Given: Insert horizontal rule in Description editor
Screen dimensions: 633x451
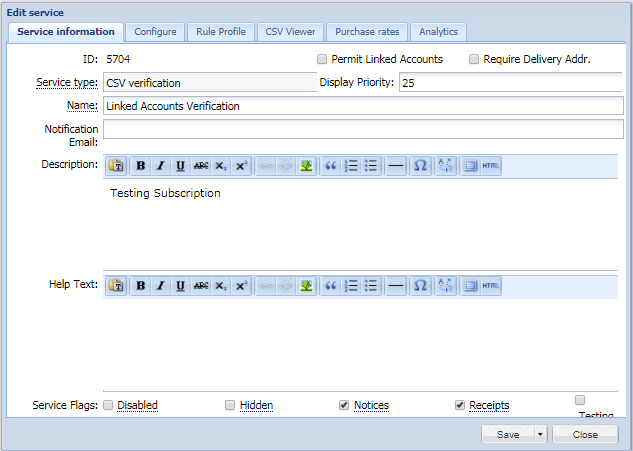Looking at the screenshot, I should point(396,167).
